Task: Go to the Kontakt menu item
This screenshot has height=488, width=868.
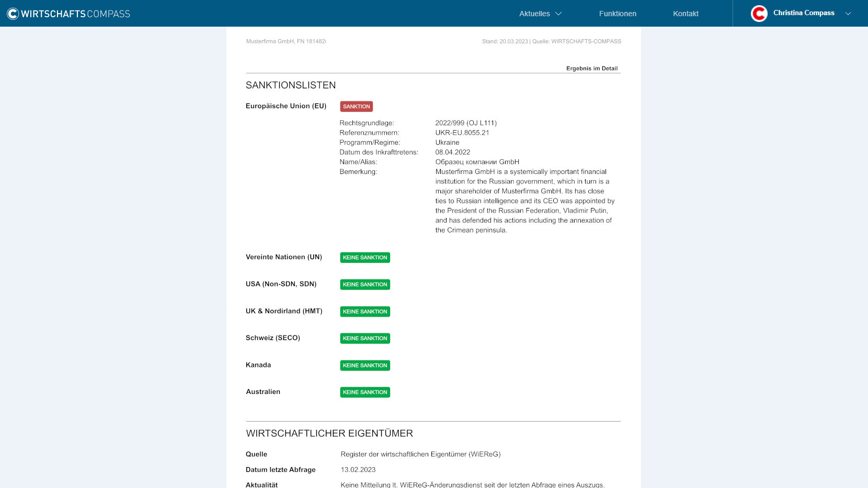Action: pyautogui.click(x=686, y=14)
